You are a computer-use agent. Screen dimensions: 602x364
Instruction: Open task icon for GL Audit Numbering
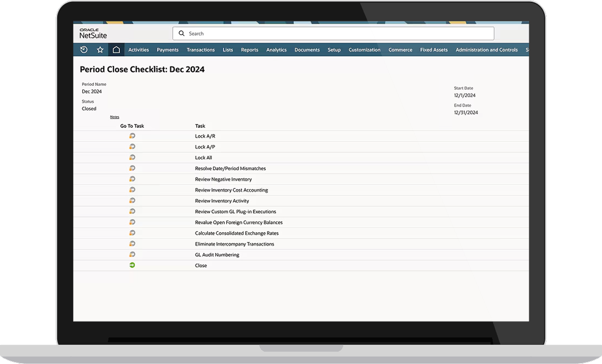point(132,254)
